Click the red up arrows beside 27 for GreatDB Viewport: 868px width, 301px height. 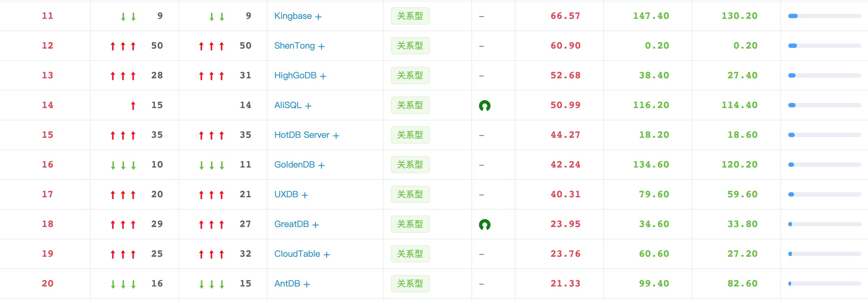point(211,224)
